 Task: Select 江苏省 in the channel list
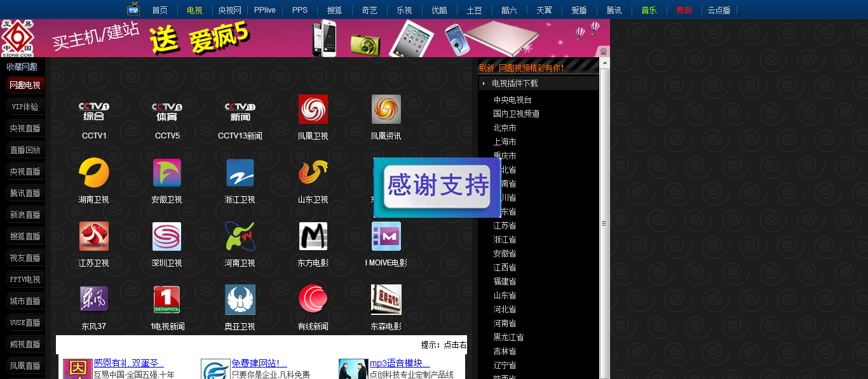coord(505,225)
